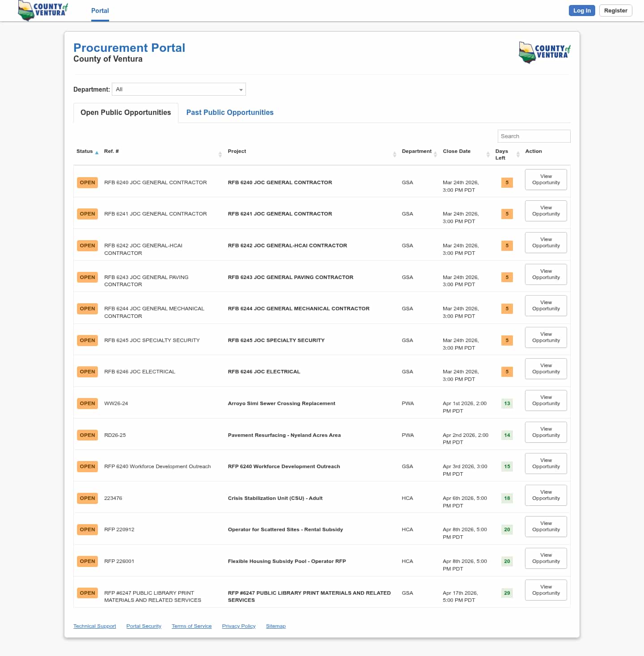Click close date 'Apr 1st 2026, 2:00 PM PDT'
This screenshot has width=644, height=656.
(465, 407)
